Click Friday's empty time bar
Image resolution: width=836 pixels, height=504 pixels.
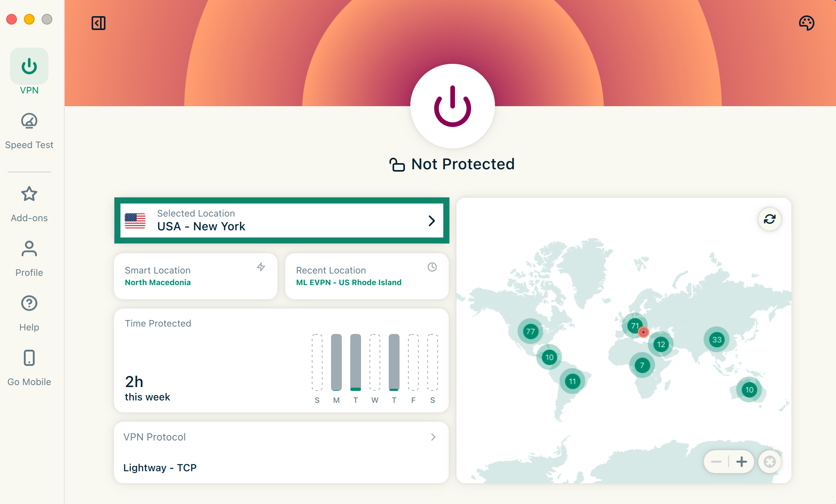[x=413, y=362]
